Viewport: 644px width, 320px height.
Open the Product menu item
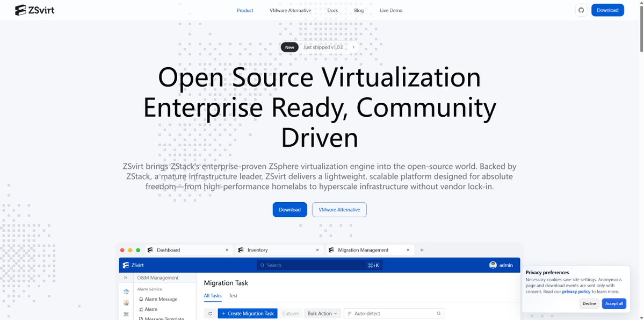click(245, 10)
